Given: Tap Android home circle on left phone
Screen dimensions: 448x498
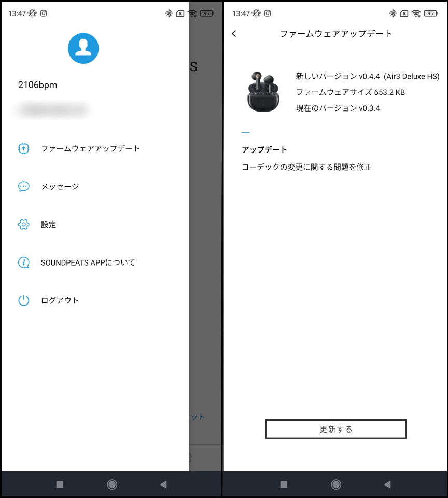Looking at the screenshot, I should (112, 485).
